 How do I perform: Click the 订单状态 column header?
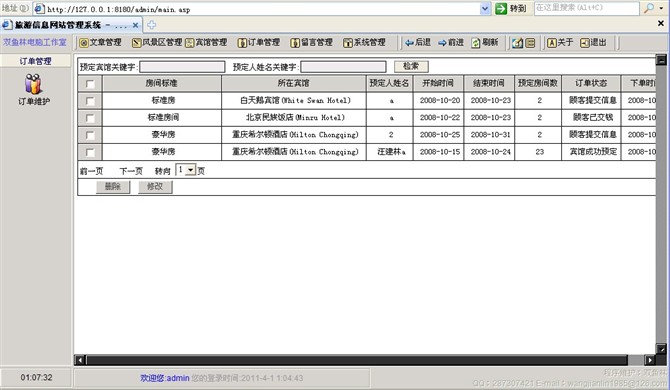pos(591,83)
